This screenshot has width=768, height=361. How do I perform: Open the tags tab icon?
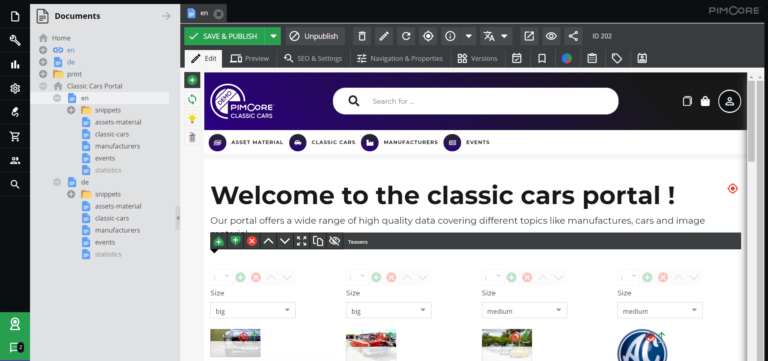(x=617, y=58)
